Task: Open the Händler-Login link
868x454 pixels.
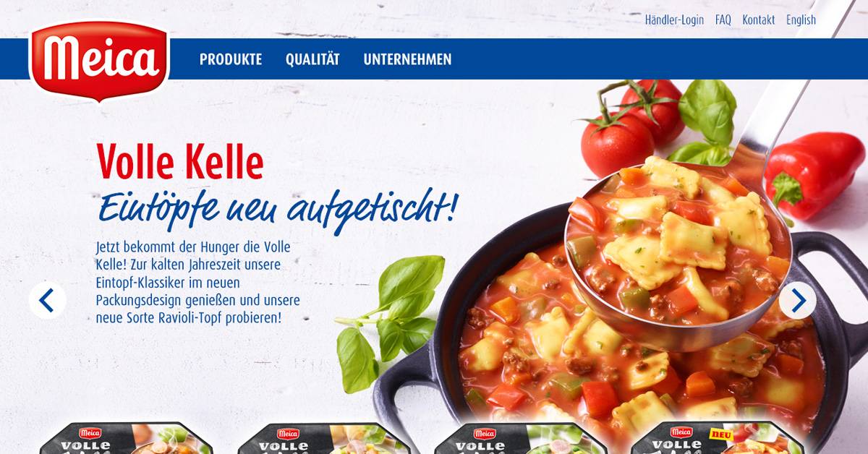Action: tap(674, 20)
